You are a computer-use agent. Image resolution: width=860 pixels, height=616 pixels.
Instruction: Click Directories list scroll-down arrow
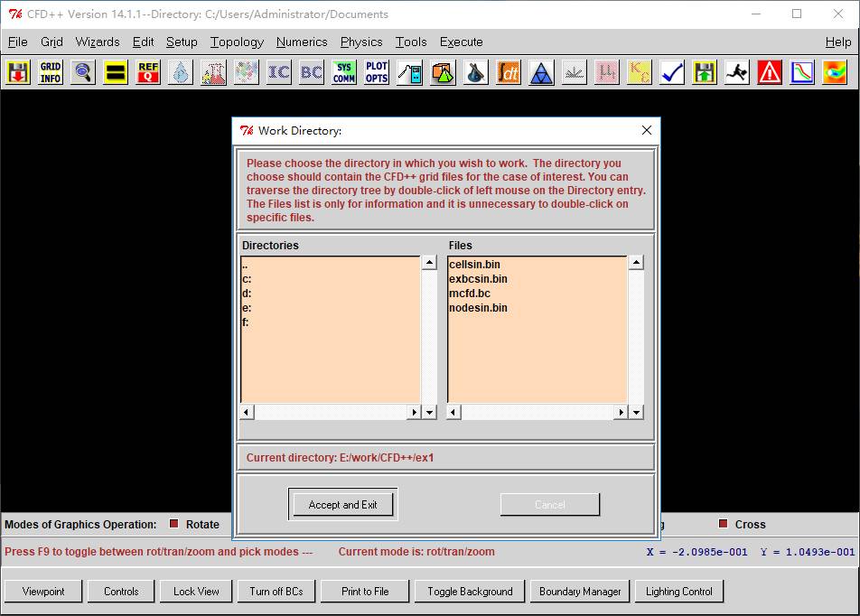[429, 412]
